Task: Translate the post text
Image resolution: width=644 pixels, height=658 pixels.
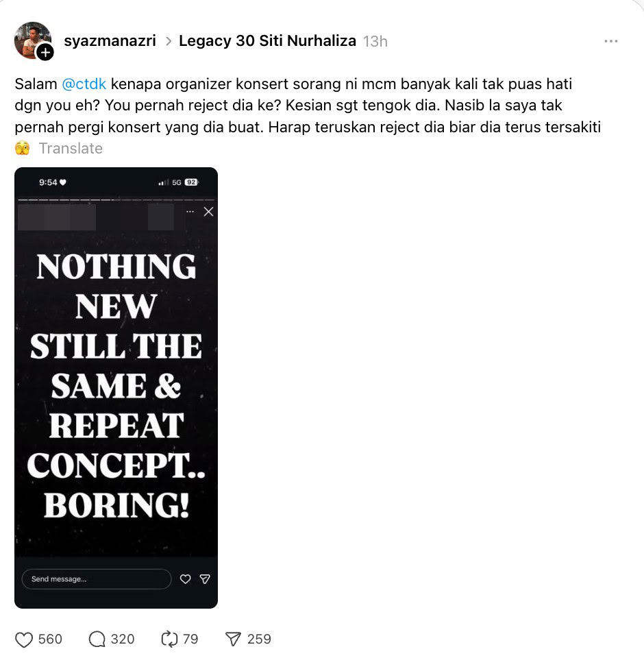Action: 71,149
